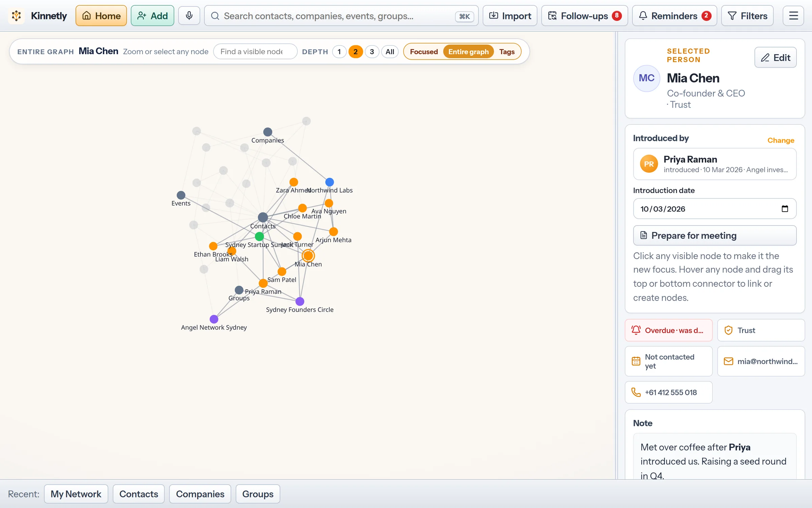Go to Home
Image resolution: width=812 pixels, height=508 pixels.
click(x=101, y=16)
